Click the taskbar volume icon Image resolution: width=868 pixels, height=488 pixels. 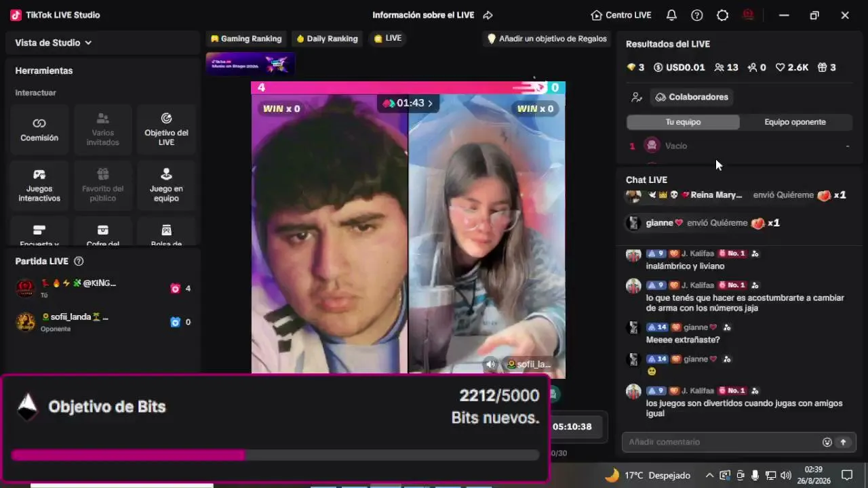[x=786, y=475]
